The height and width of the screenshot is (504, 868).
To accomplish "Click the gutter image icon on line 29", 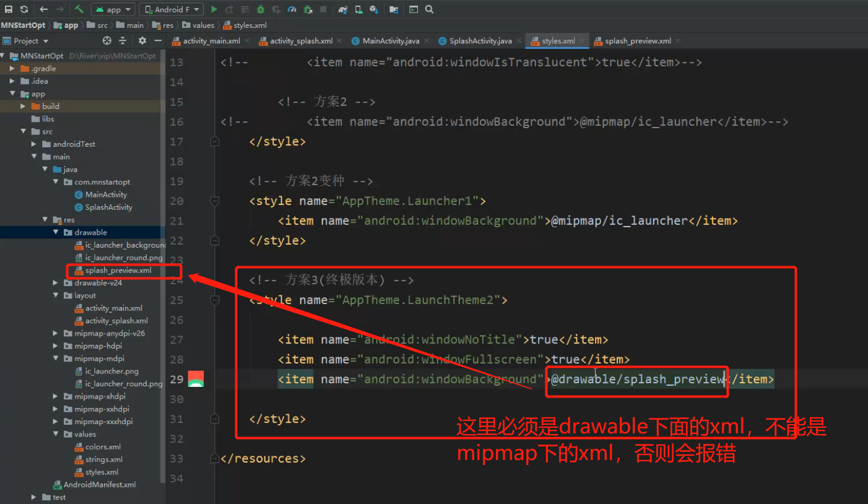I will 196,379.
